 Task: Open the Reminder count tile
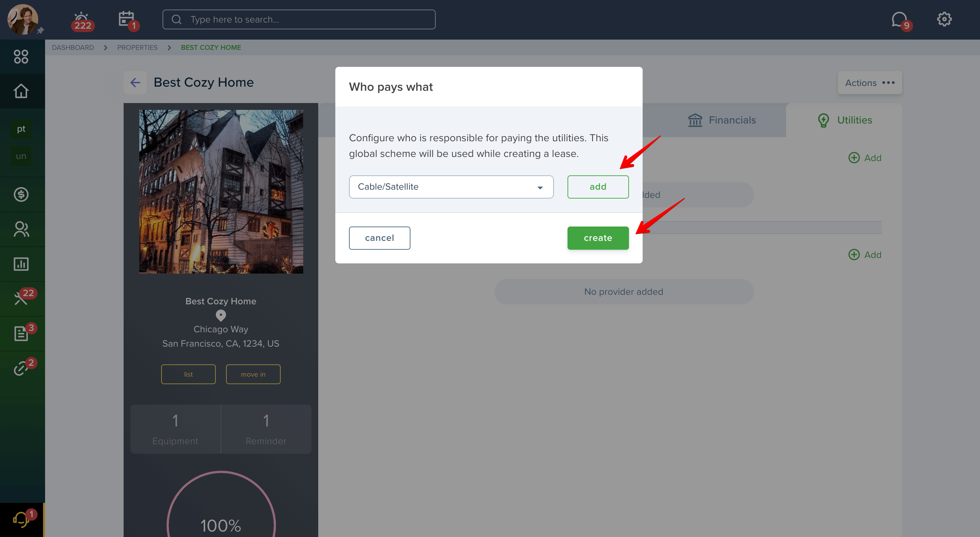click(x=266, y=429)
